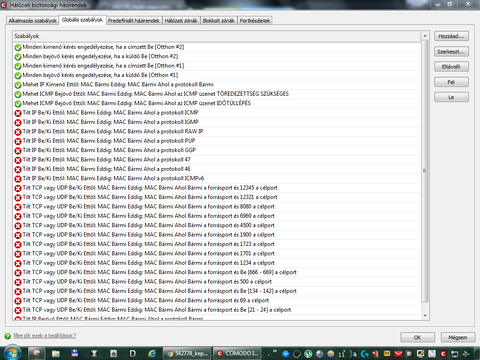The image size is (480, 360).
Task: Click red envelope mail icon in system tray
Action: pos(398,354)
